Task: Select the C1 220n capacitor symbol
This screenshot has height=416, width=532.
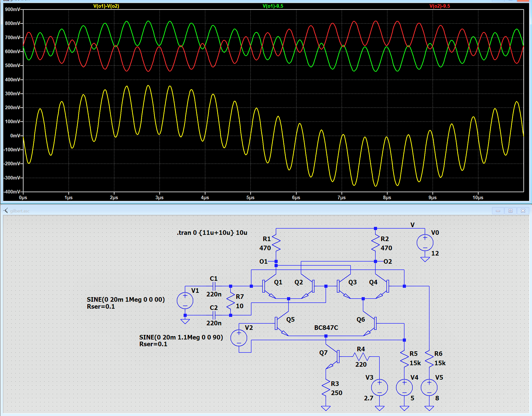Action: coord(214,286)
